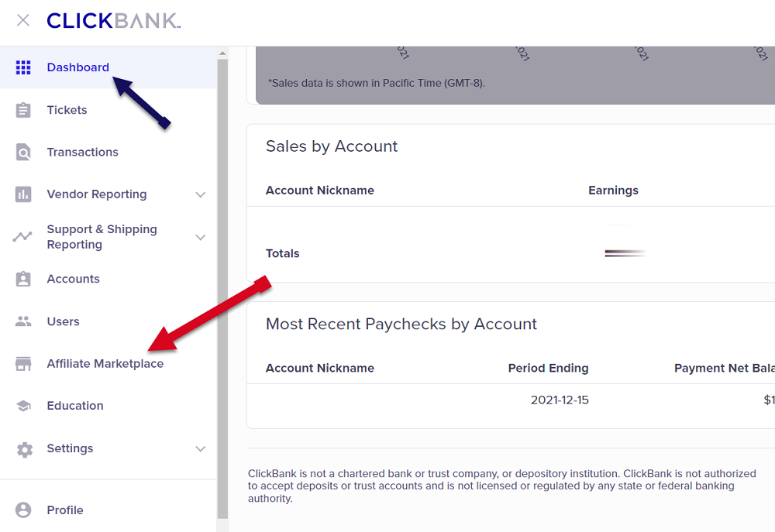Select Settings in the sidebar
Viewport: 775px width, 532px height.
[108, 448]
